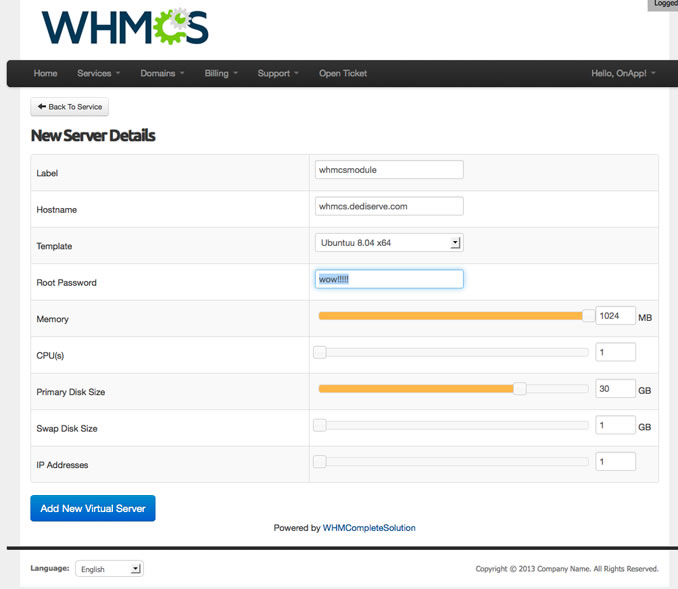Open the Domains dropdown menu

[x=162, y=73]
